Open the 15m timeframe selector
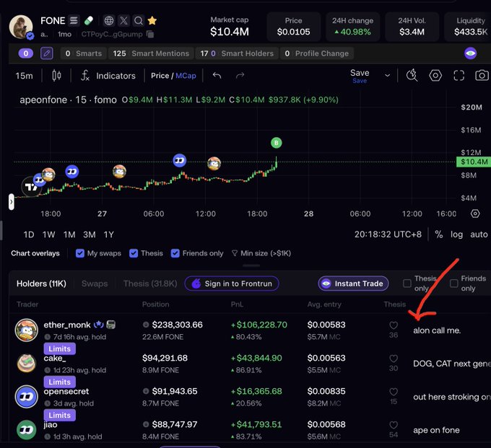491x448 pixels. (x=24, y=76)
